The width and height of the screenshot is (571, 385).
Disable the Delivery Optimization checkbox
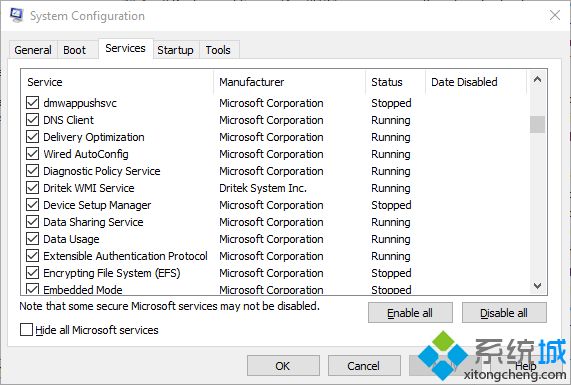coord(32,137)
